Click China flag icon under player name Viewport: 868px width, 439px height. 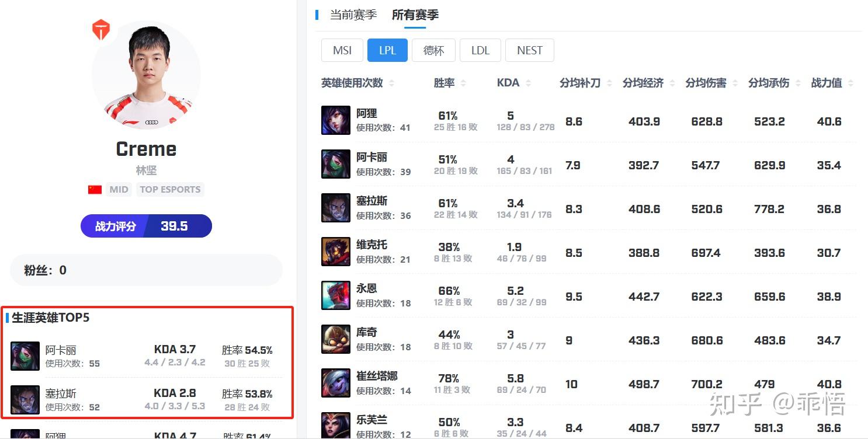pyautogui.click(x=95, y=190)
